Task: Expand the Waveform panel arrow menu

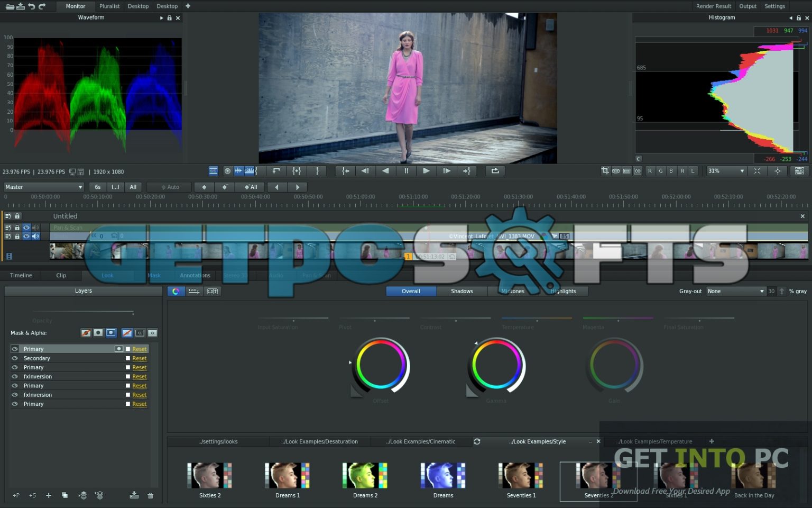Action: pos(161,17)
